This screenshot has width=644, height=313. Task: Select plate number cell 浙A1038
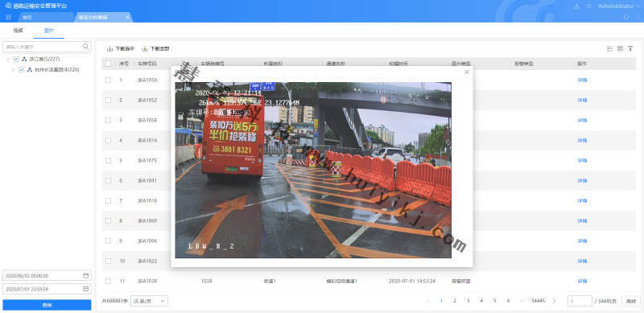pyautogui.click(x=147, y=282)
